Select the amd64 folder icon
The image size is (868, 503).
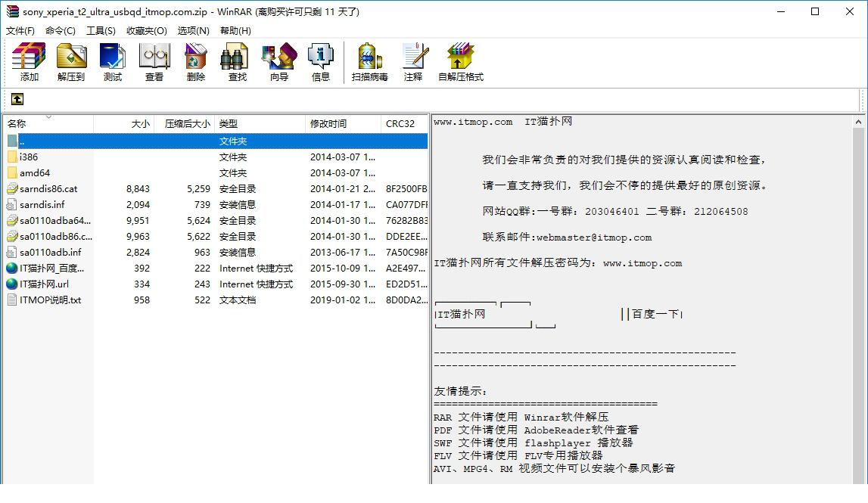(x=12, y=173)
